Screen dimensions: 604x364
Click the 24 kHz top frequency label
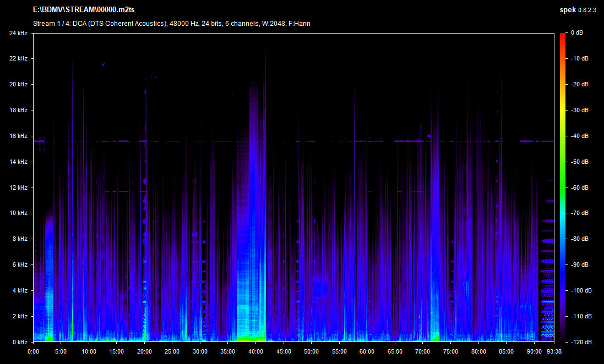click(18, 33)
